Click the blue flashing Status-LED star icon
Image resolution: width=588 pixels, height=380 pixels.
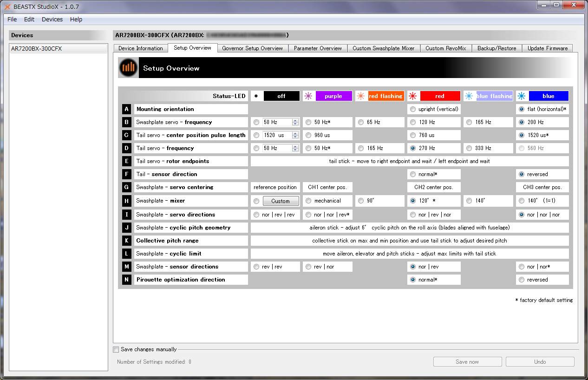[x=469, y=96]
